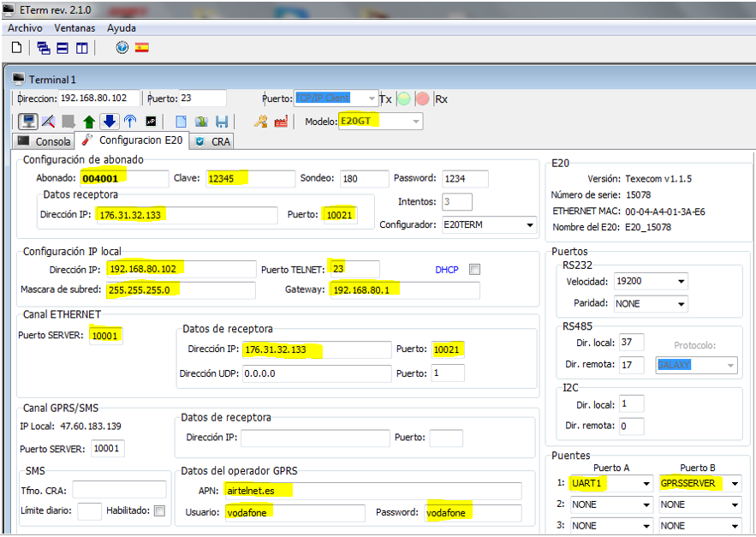756x537 pixels.
Task: Click the new document icon in main toolbar
Action: pyautogui.click(x=17, y=48)
